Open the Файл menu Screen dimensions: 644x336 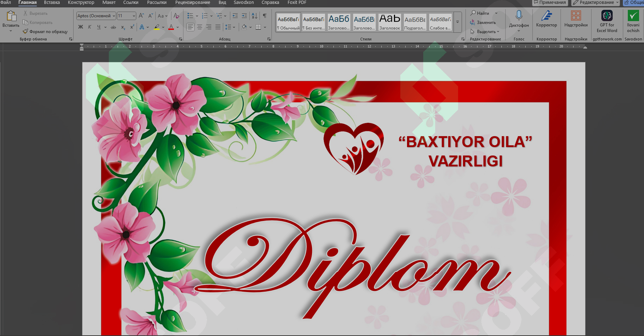(6, 2)
